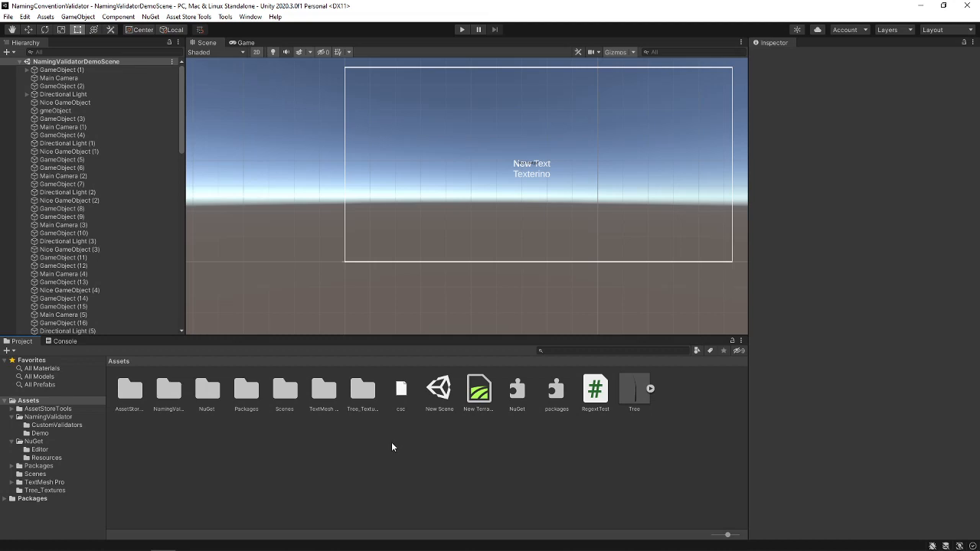Viewport: 980px width, 551px height.
Task: Search by type in Project
Action: click(x=697, y=350)
